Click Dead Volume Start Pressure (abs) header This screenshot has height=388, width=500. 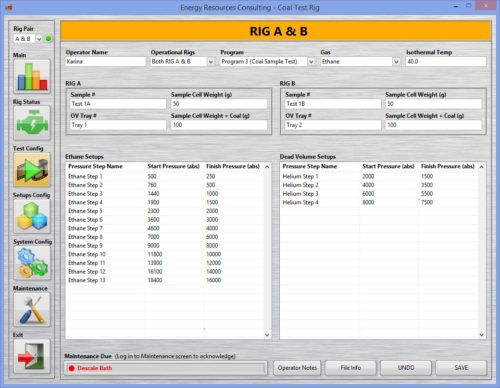tap(388, 166)
